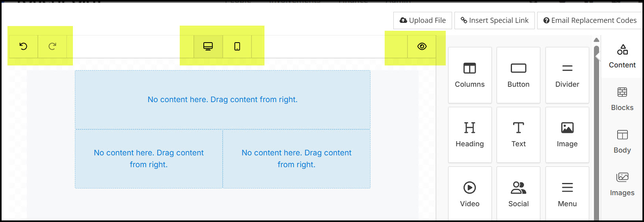
Task: Switch to desktop preview mode
Action: [x=208, y=47]
